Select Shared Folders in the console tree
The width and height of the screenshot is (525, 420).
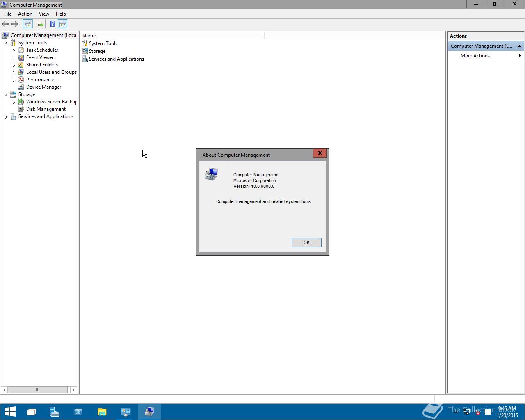42,65
